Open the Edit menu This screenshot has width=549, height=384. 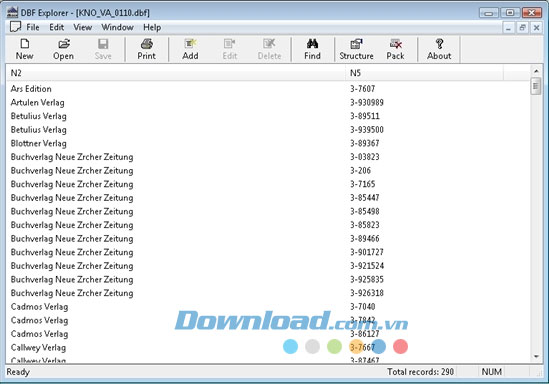tap(56, 27)
